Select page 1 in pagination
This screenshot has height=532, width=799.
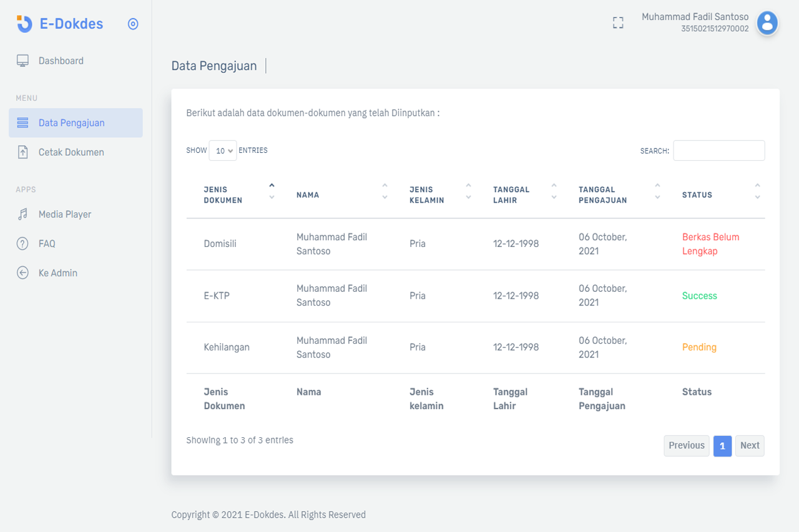(x=722, y=446)
